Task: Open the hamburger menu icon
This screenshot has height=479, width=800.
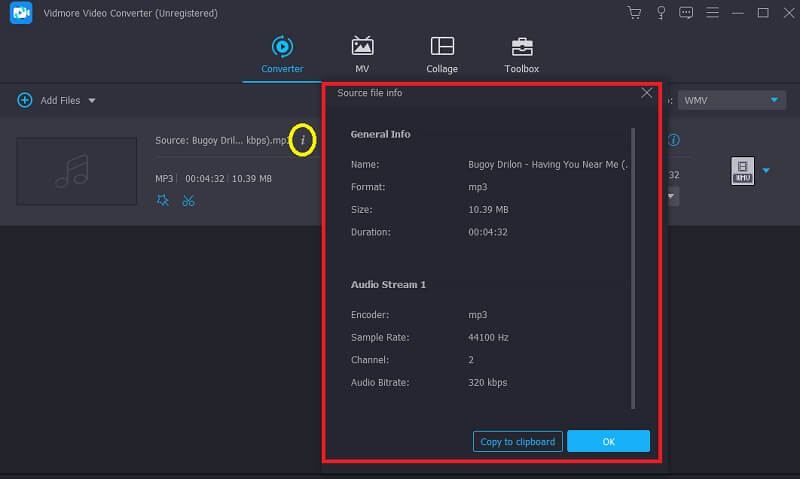Action: [712, 13]
